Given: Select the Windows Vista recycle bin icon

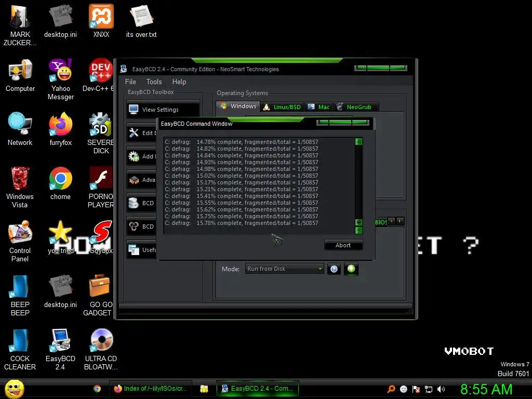Looking at the screenshot, I should [20, 187].
